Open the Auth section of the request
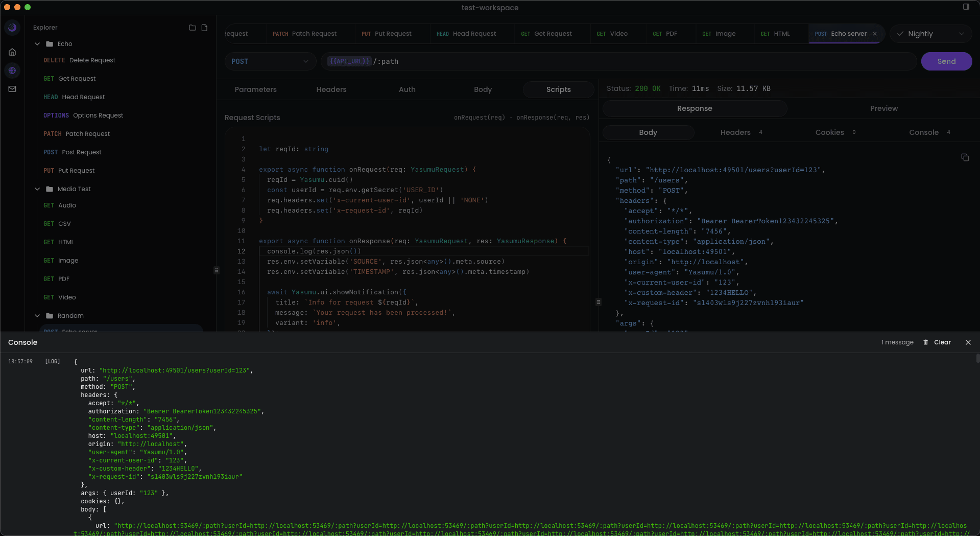The width and height of the screenshot is (980, 536). click(x=407, y=89)
